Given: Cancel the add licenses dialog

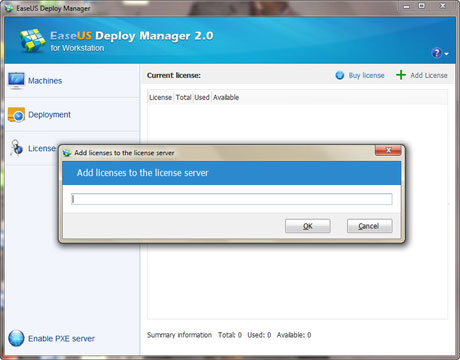Looking at the screenshot, I should pos(369,226).
